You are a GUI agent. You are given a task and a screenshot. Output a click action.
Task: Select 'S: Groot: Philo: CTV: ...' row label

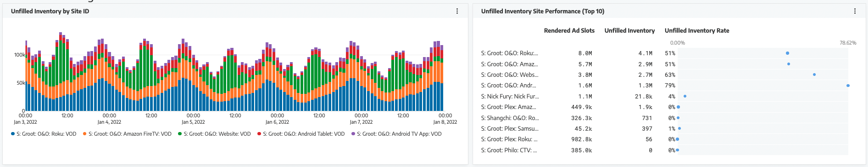509,150
